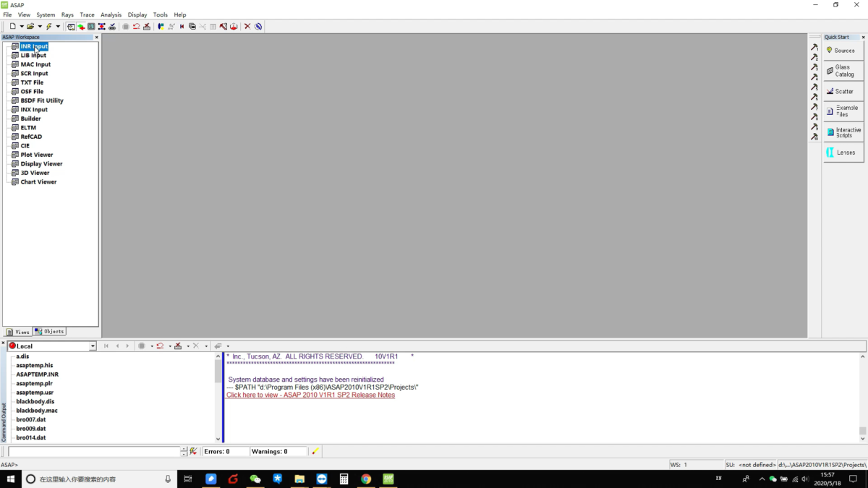Click custom tool hammer 4
The height and width of the screenshot is (488, 868).
(814, 77)
